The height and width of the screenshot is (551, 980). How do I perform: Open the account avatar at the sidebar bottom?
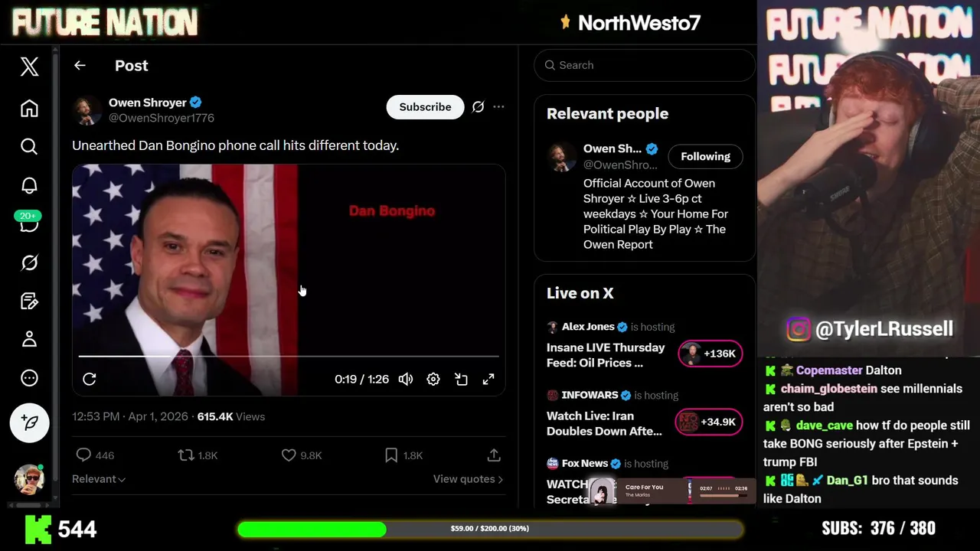(29, 479)
